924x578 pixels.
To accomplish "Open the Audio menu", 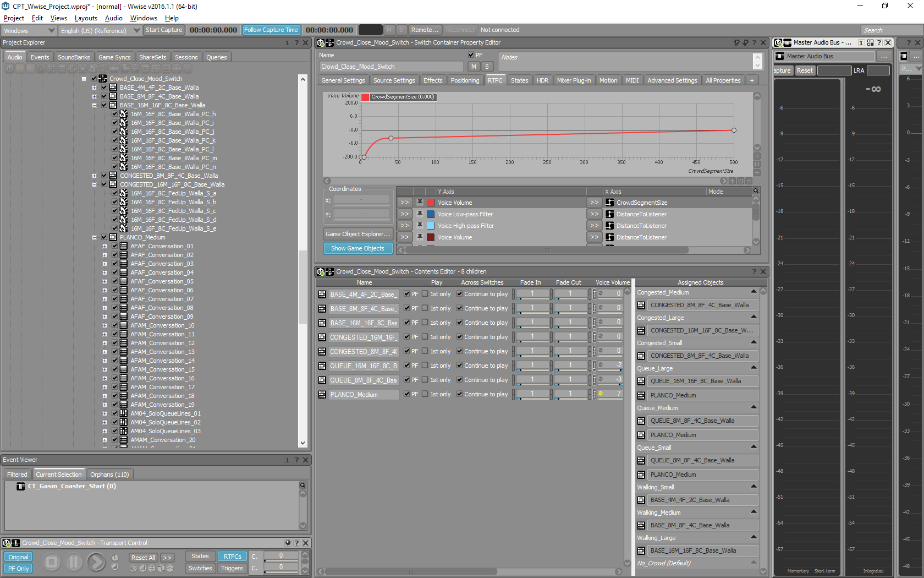I will (x=114, y=18).
